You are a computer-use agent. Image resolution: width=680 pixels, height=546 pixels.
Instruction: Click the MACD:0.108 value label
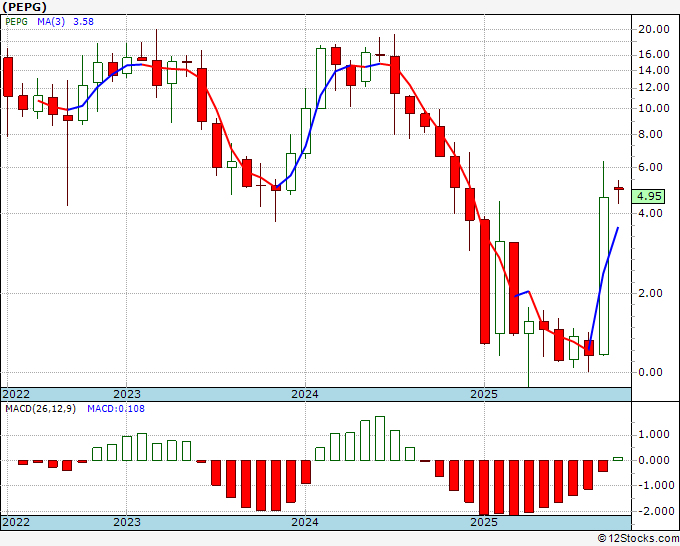116,409
